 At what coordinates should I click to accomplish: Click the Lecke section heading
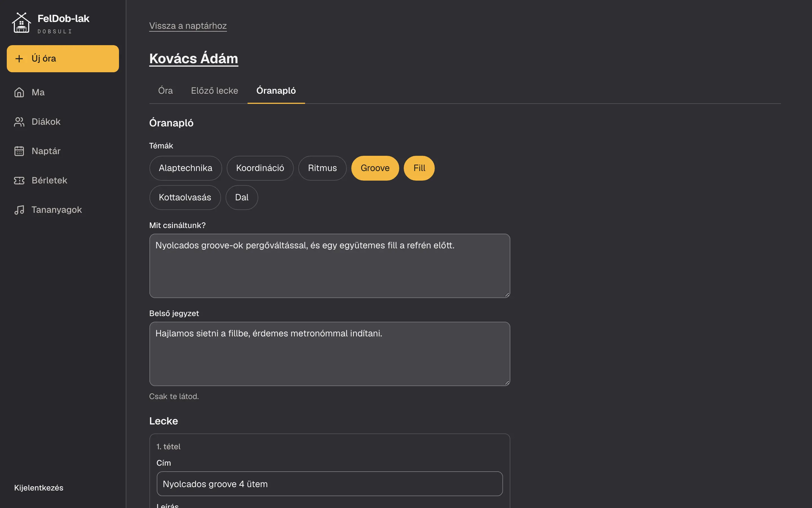tap(164, 421)
